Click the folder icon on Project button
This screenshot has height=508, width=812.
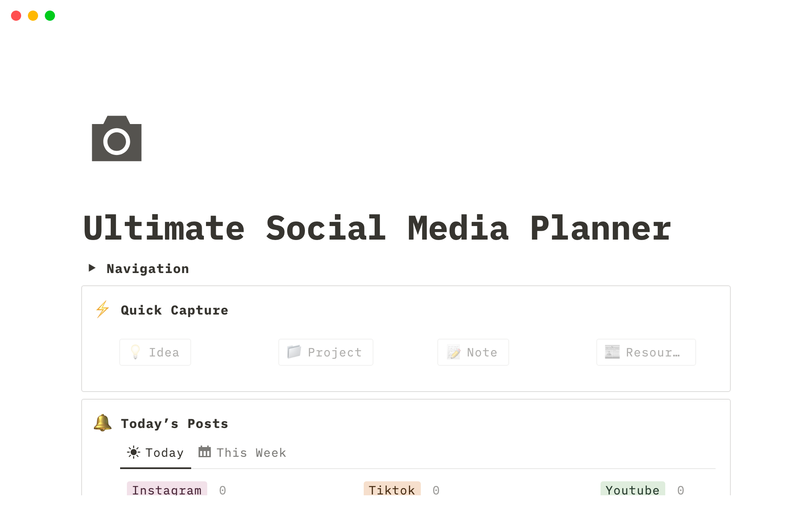[294, 352]
